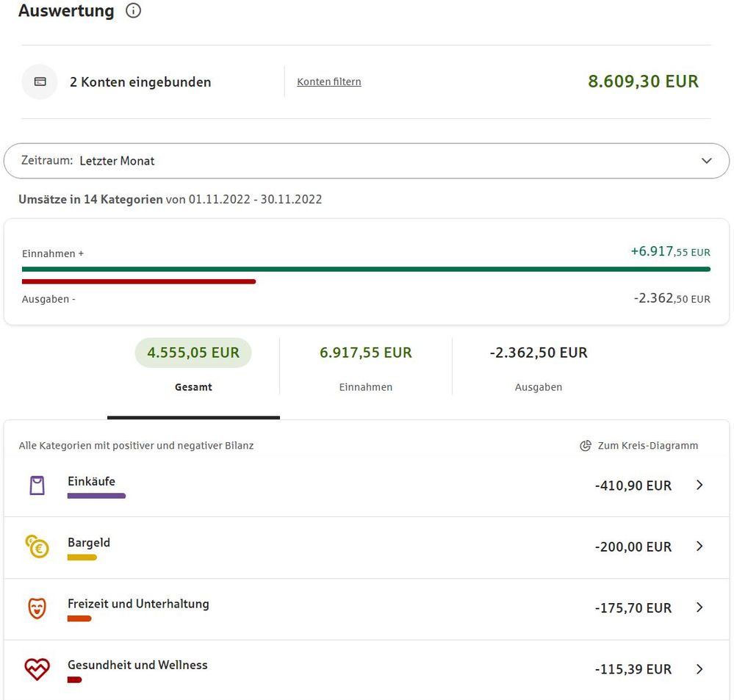Click the Gesundheit und Wellness heart icon

(37, 669)
